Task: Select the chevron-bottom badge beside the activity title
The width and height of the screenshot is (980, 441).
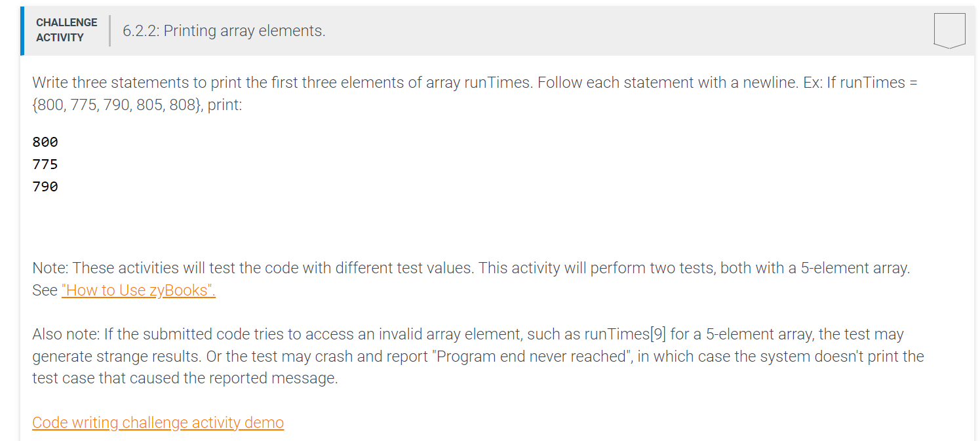Action: [x=949, y=29]
